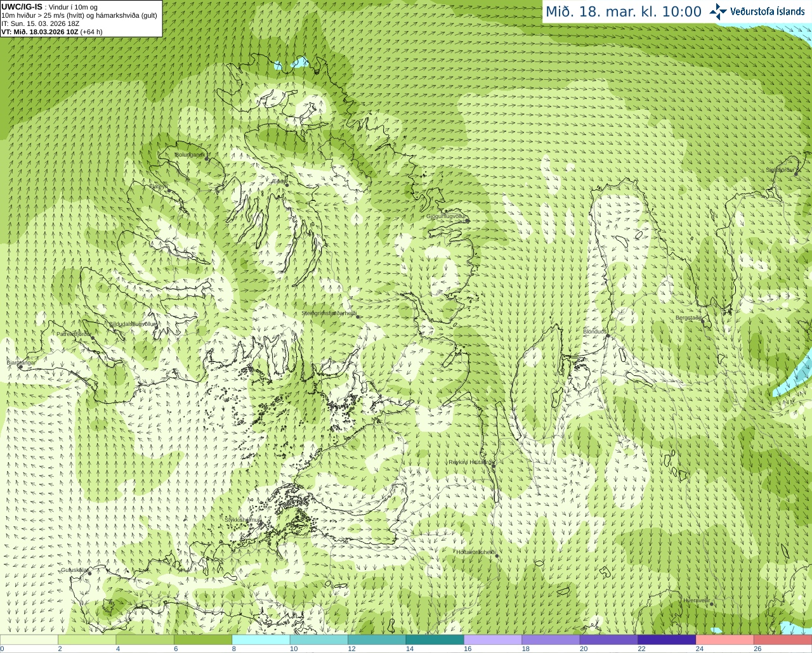812x653 pixels.
Task: Click the Steingrímsfjarðarheiði place label
Action: click(x=329, y=313)
